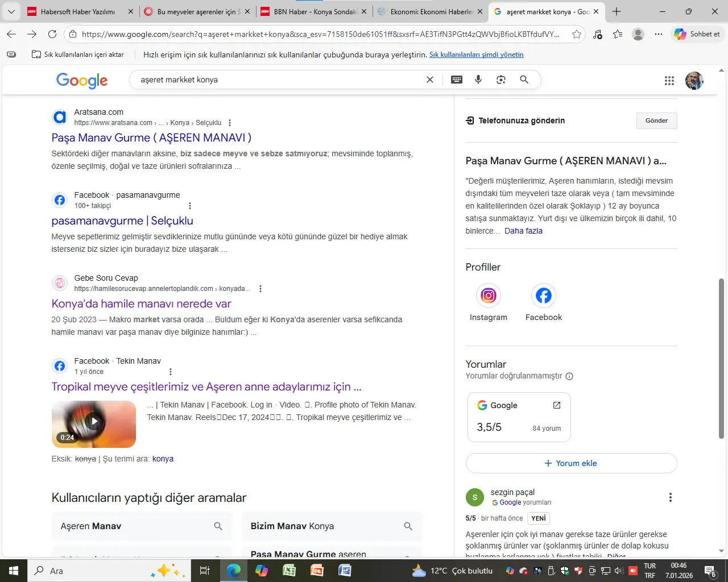
Task: Click the Yorum ekle button
Action: [571, 463]
